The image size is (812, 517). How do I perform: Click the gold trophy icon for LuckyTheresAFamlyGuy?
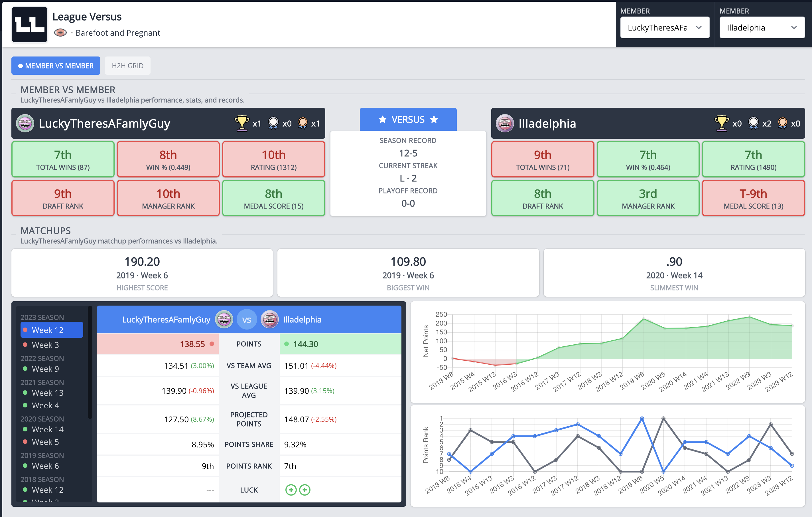point(242,123)
